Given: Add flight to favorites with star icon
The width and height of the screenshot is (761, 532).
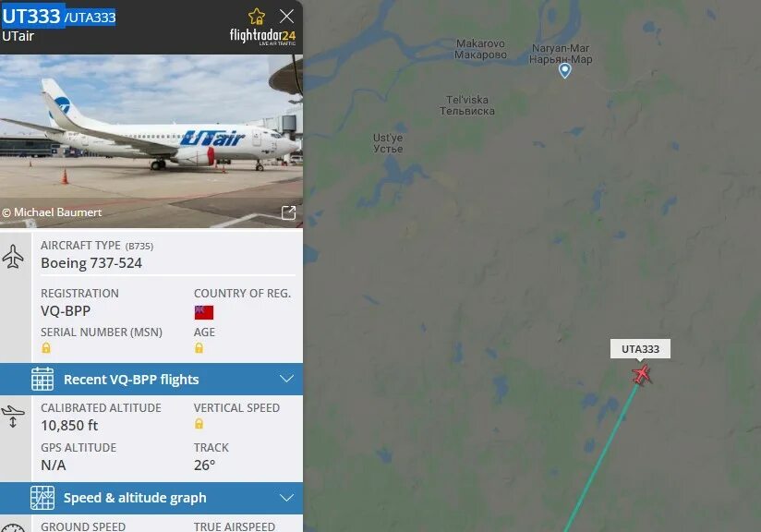Looking at the screenshot, I should click(x=257, y=17).
